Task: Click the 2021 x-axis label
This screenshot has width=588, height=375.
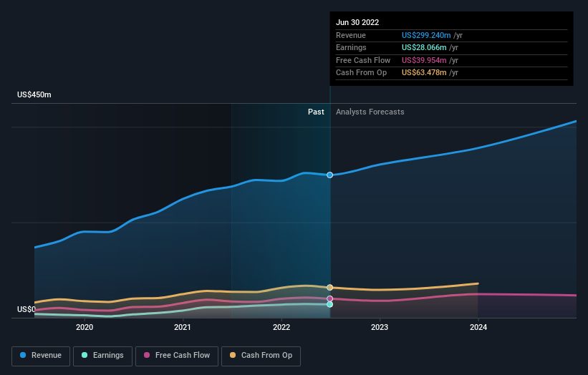Action: [183, 327]
